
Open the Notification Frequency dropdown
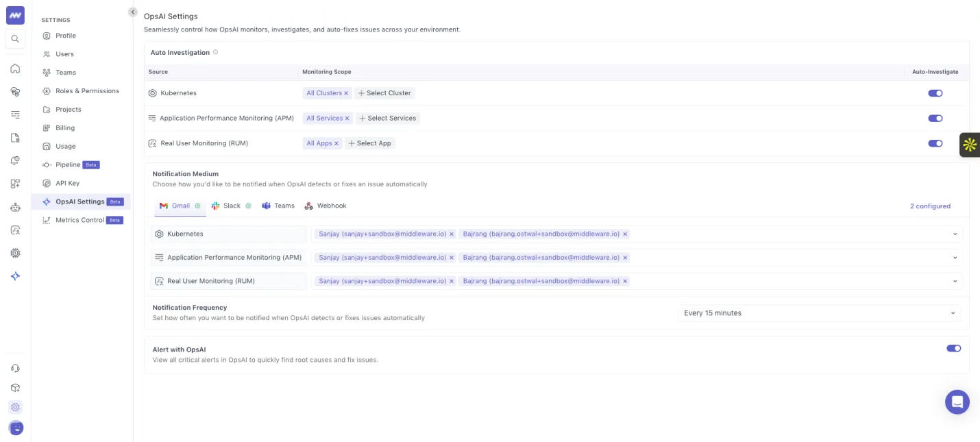pos(819,313)
